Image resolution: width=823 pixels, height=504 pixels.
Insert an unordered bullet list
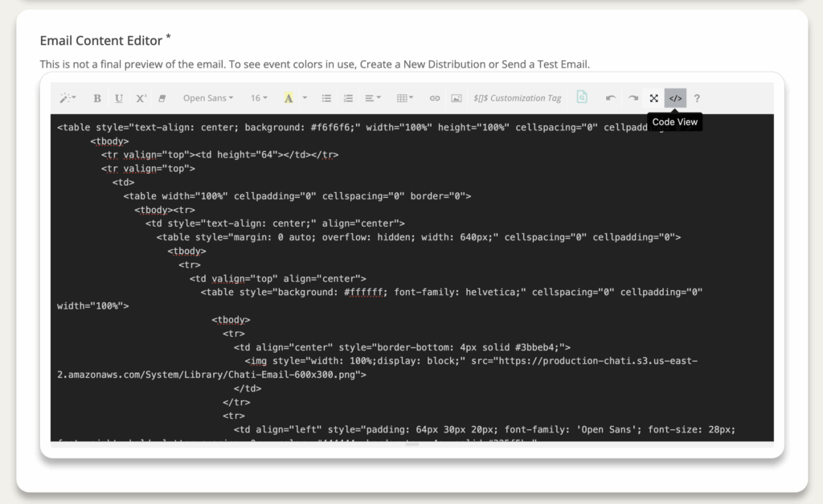(x=327, y=98)
